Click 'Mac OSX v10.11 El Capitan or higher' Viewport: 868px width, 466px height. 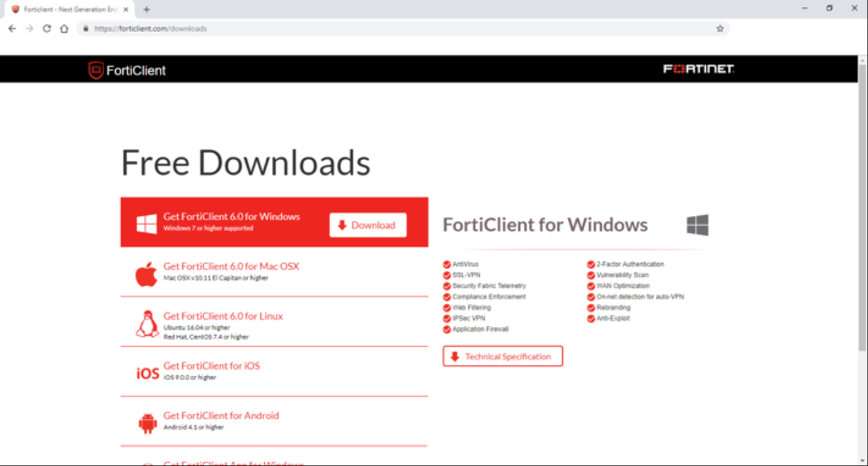216,278
